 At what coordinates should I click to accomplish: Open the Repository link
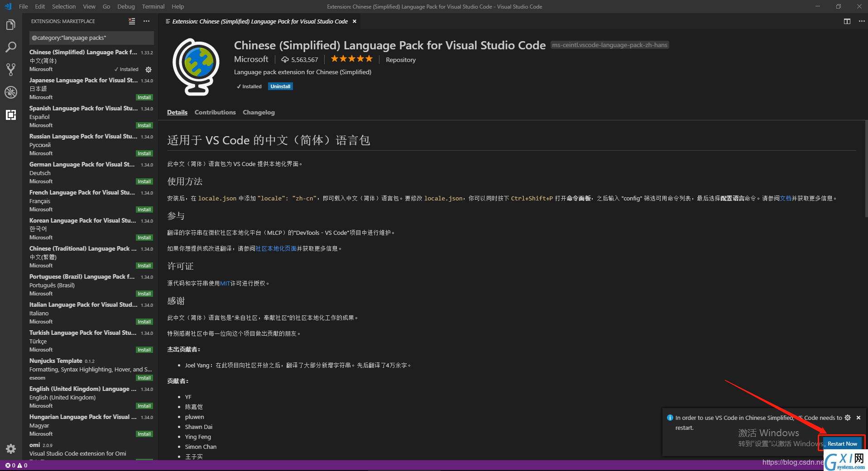pos(401,60)
